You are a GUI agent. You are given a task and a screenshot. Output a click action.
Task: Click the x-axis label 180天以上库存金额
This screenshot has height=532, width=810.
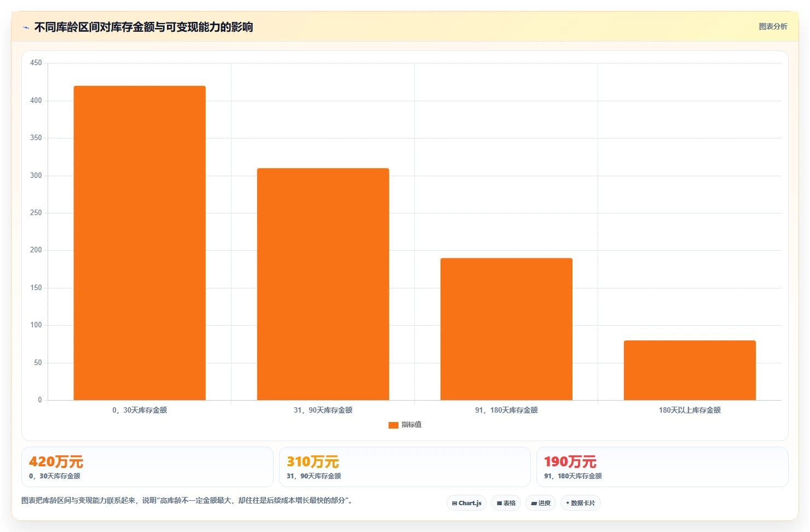click(x=690, y=410)
